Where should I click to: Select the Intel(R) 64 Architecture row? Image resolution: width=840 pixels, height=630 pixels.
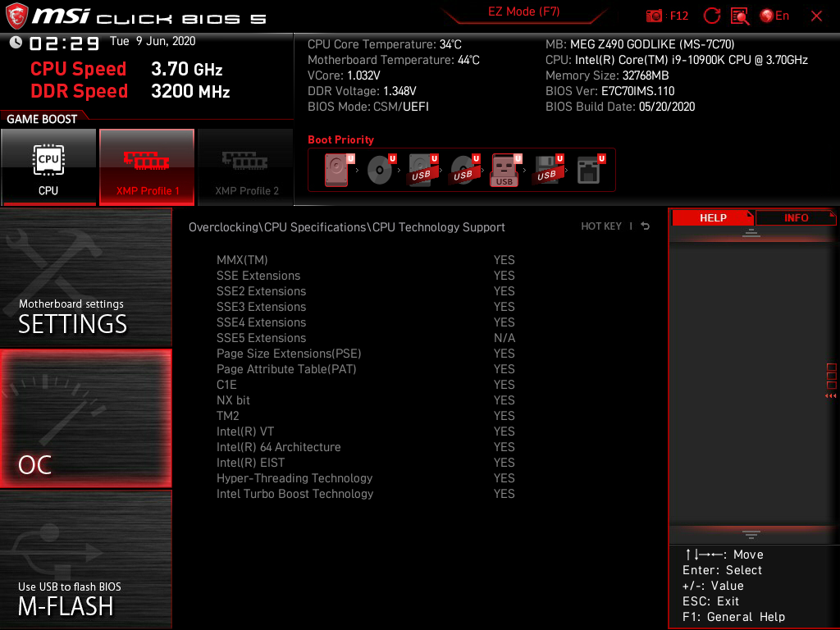pyautogui.click(x=365, y=446)
